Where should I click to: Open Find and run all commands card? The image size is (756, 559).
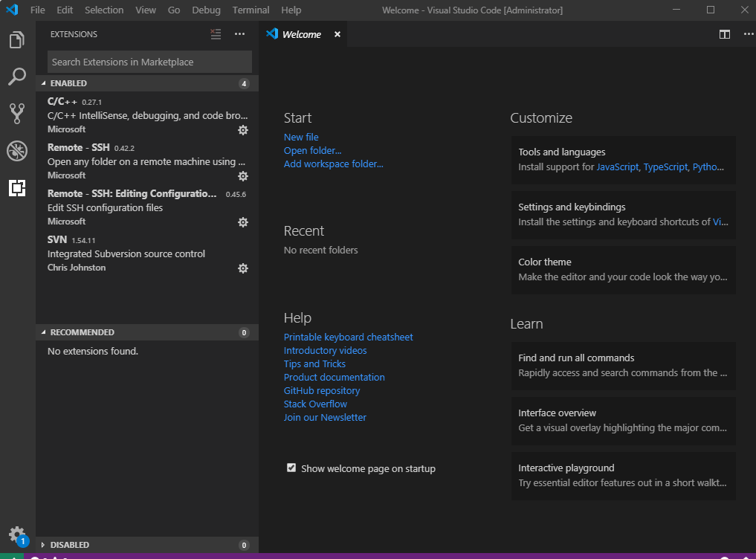(624, 366)
